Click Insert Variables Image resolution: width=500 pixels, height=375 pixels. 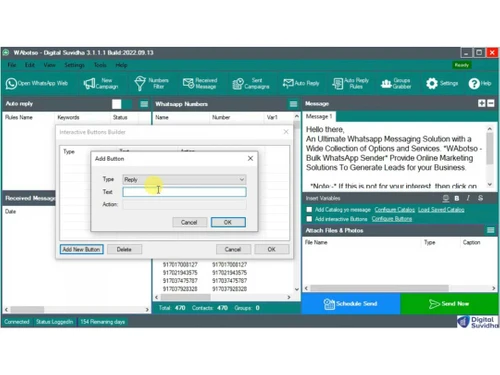tap(323, 198)
